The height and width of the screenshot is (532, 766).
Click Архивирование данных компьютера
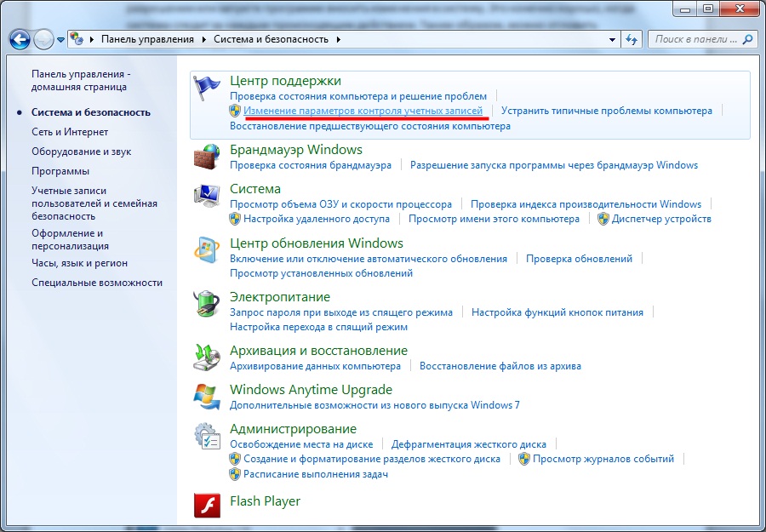(x=315, y=366)
